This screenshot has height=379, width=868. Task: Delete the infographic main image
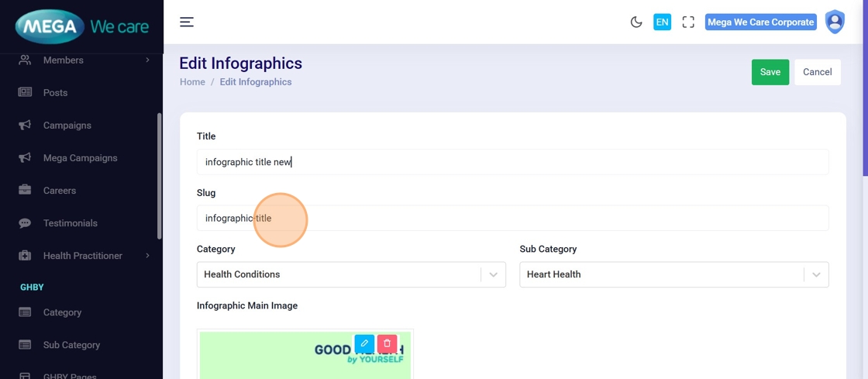coord(387,343)
